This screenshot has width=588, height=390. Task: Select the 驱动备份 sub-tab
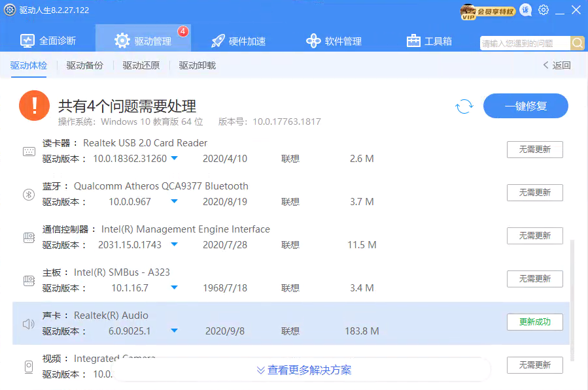85,65
